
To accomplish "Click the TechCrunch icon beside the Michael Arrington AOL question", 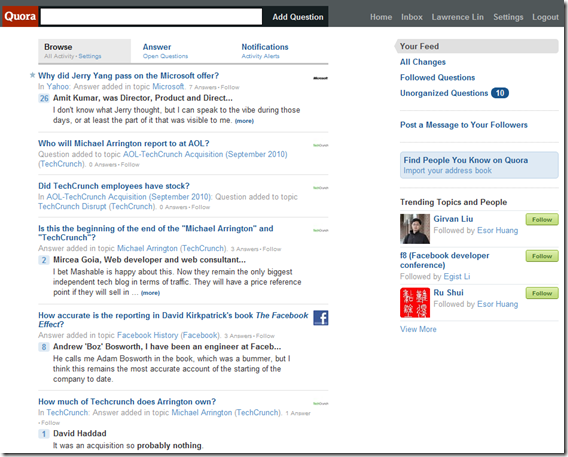I will click(x=321, y=145).
